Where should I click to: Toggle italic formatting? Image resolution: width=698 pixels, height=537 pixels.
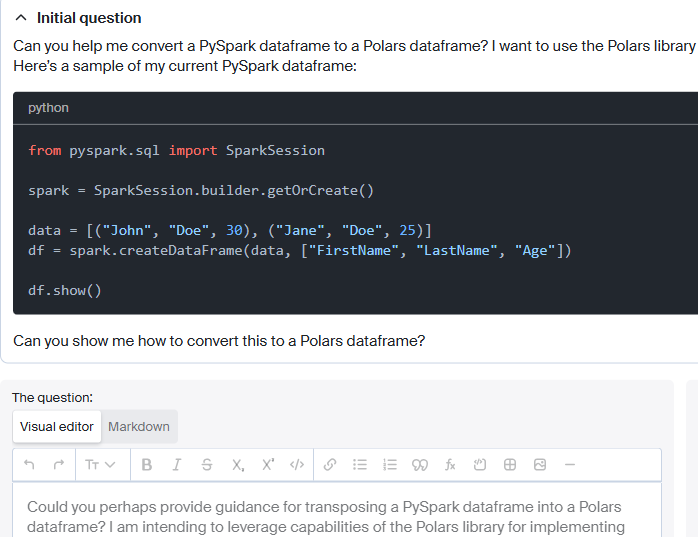point(177,465)
